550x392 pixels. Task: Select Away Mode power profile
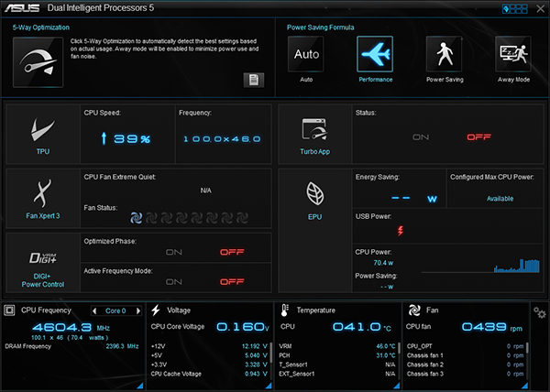[513, 54]
